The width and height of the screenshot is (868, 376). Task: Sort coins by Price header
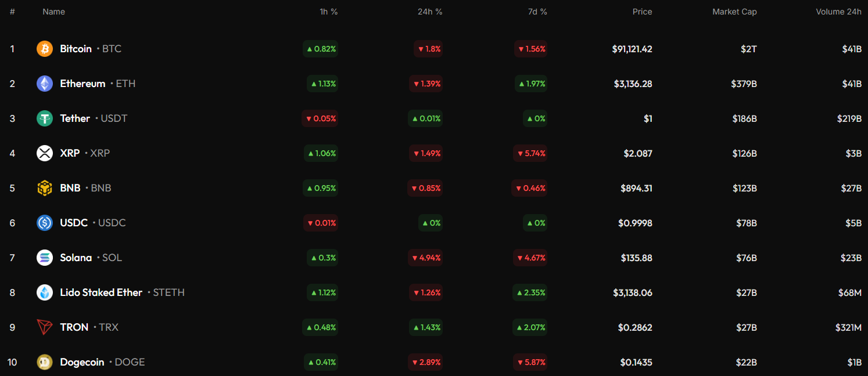point(642,12)
